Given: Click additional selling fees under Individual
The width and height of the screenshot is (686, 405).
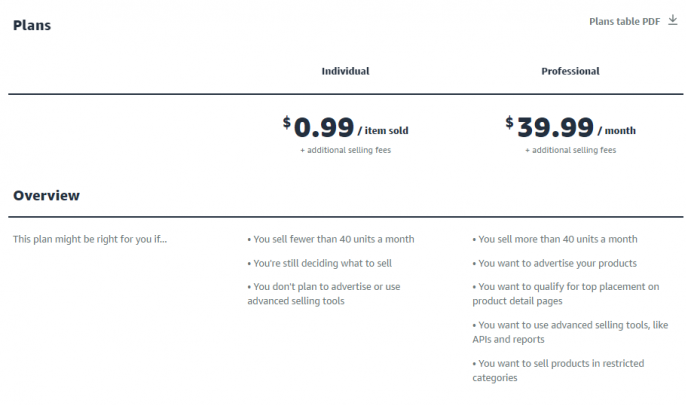Looking at the screenshot, I should (346, 150).
